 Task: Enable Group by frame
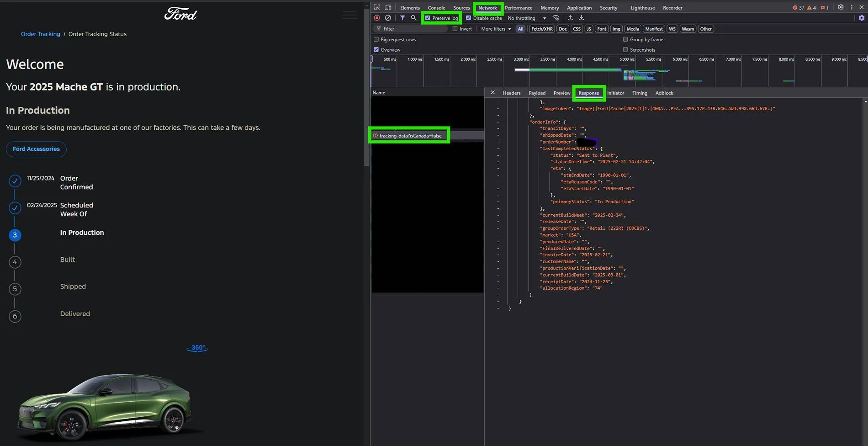coord(625,39)
